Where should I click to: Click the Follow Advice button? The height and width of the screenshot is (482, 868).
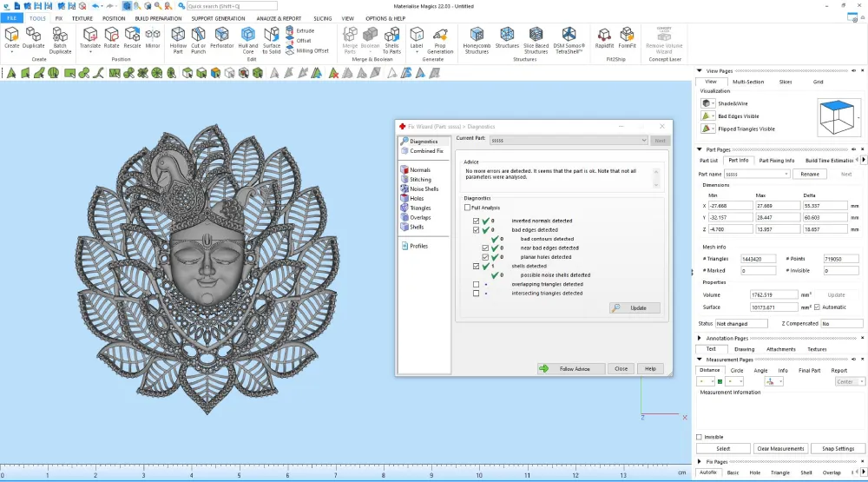tap(571, 369)
